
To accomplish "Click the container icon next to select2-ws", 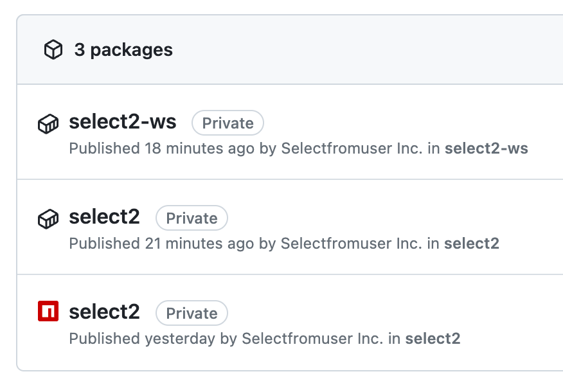I will (48, 124).
